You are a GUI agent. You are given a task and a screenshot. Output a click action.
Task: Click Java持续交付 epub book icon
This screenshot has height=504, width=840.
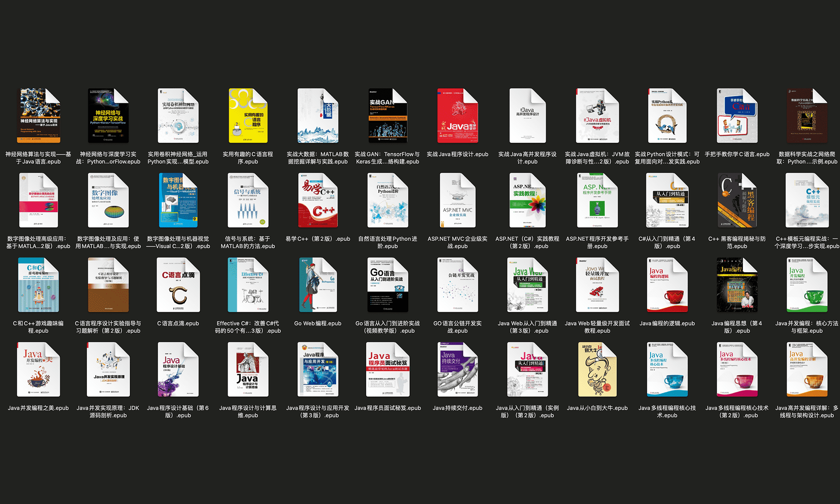pos(457,369)
